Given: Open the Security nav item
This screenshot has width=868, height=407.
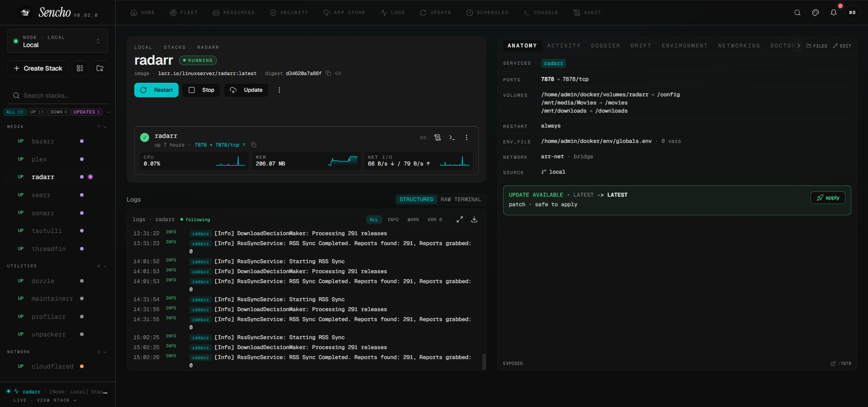Looking at the screenshot, I should (x=289, y=13).
